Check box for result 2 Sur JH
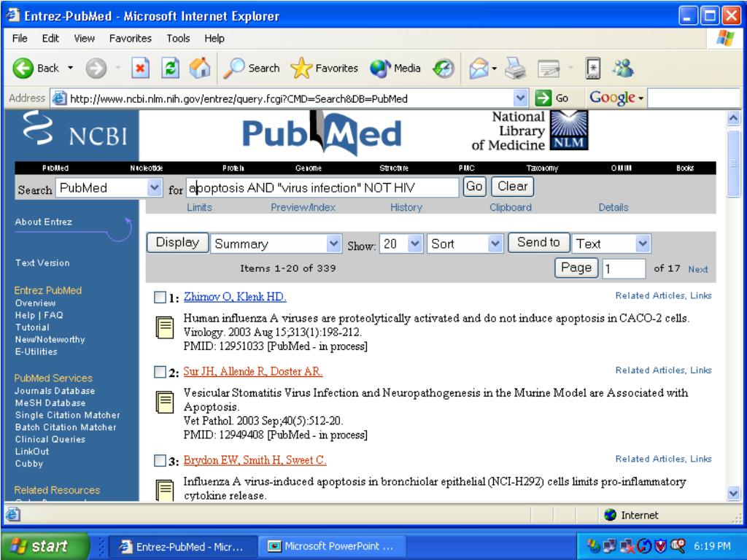Screen dimensions: 747x560 pyautogui.click(x=160, y=372)
